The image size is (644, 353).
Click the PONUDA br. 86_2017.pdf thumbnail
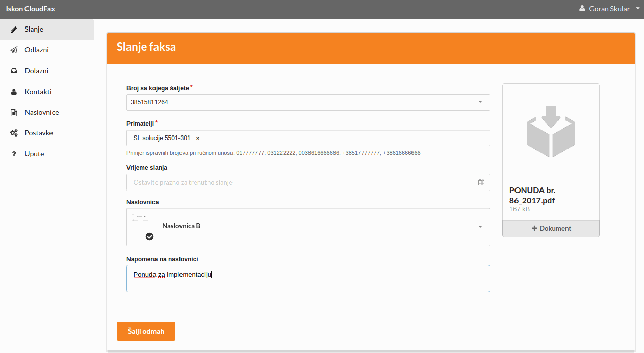[532, 196]
